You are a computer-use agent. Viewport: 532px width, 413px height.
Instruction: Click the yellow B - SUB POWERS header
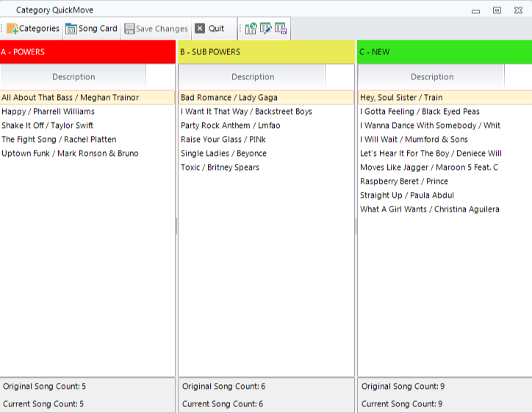(x=266, y=52)
